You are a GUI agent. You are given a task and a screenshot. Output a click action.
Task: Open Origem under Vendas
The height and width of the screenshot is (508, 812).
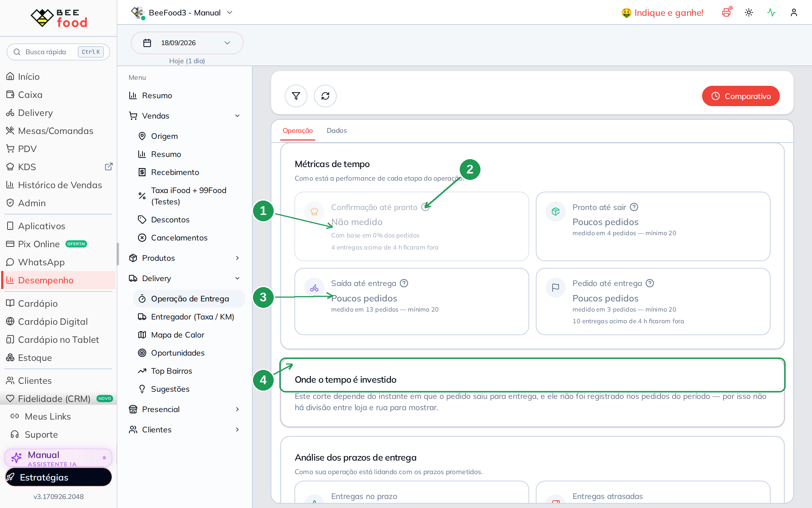tap(189, 136)
